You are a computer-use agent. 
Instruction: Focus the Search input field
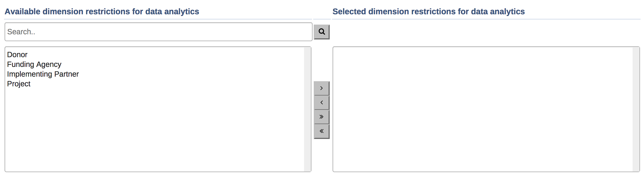pyautogui.click(x=158, y=32)
